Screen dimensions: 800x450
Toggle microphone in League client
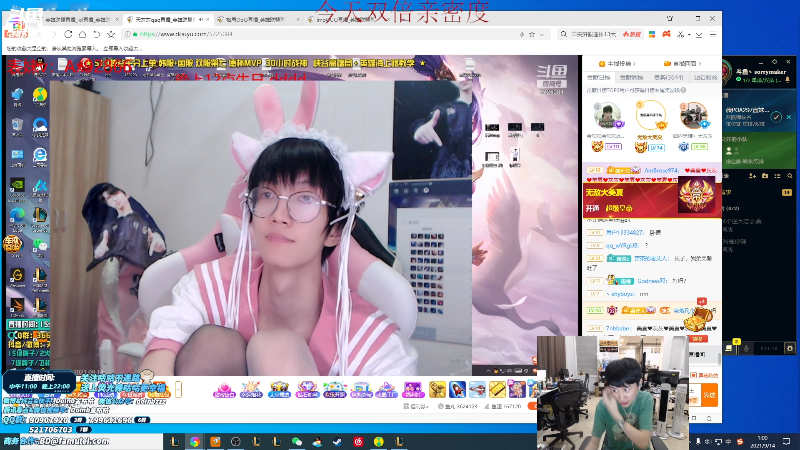pos(746,348)
